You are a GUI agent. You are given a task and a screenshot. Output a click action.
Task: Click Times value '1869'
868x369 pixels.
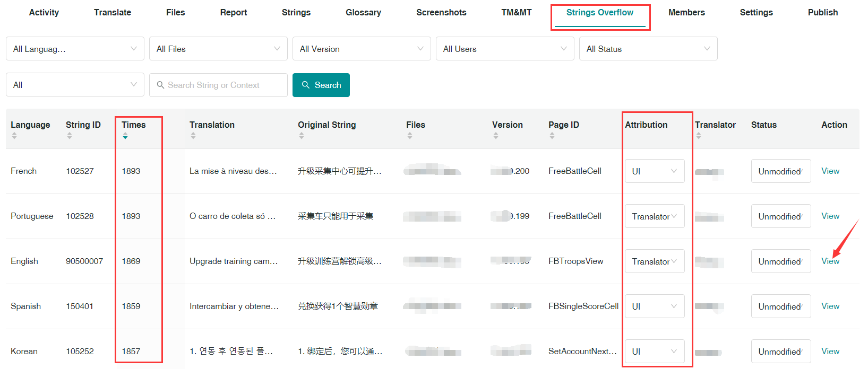coord(131,261)
